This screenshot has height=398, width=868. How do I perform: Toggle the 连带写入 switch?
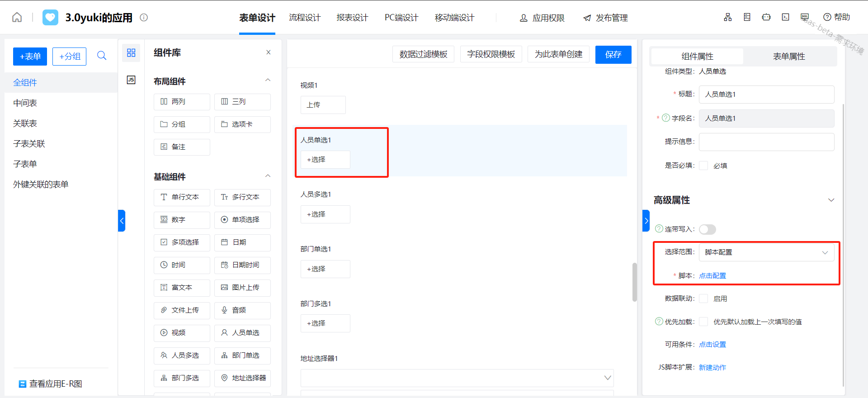point(707,229)
